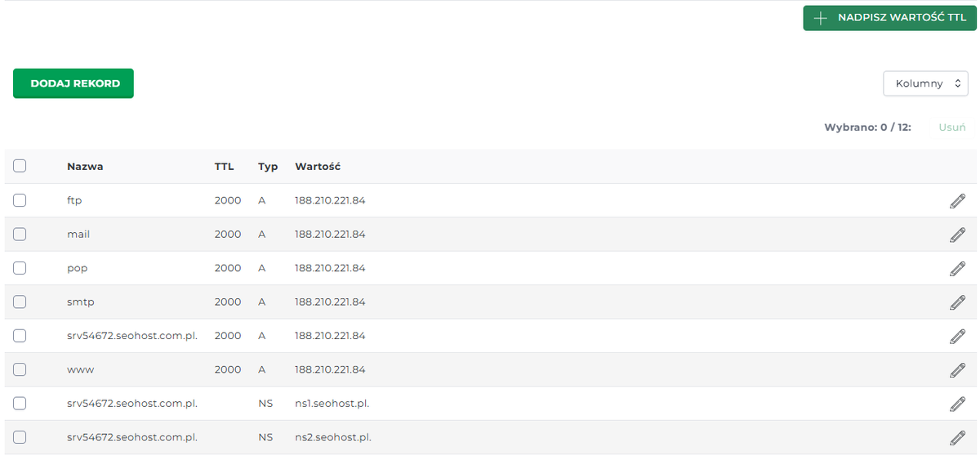The width and height of the screenshot is (980, 456).
Task: Open editing for the pop record
Action: pyautogui.click(x=957, y=268)
